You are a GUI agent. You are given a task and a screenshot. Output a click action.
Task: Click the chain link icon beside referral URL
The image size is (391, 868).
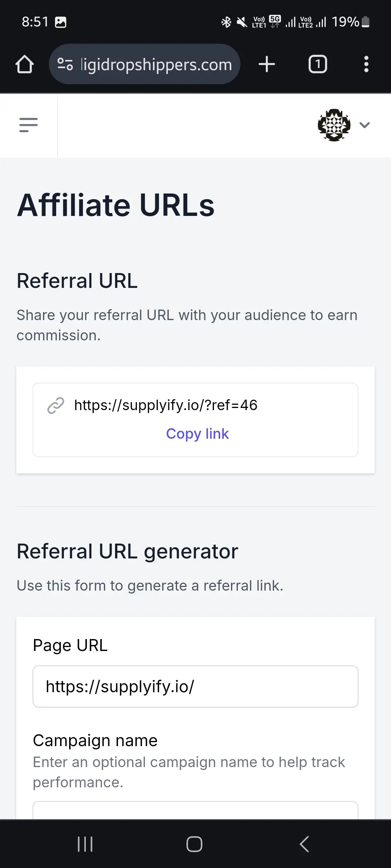56,405
